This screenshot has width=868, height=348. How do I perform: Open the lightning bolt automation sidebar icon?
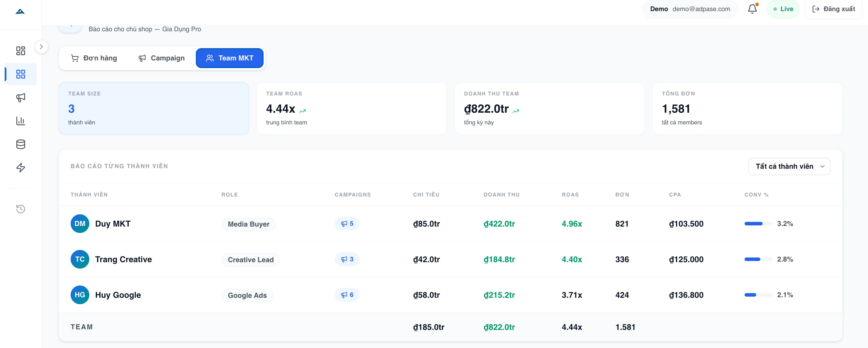coord(20,168)
